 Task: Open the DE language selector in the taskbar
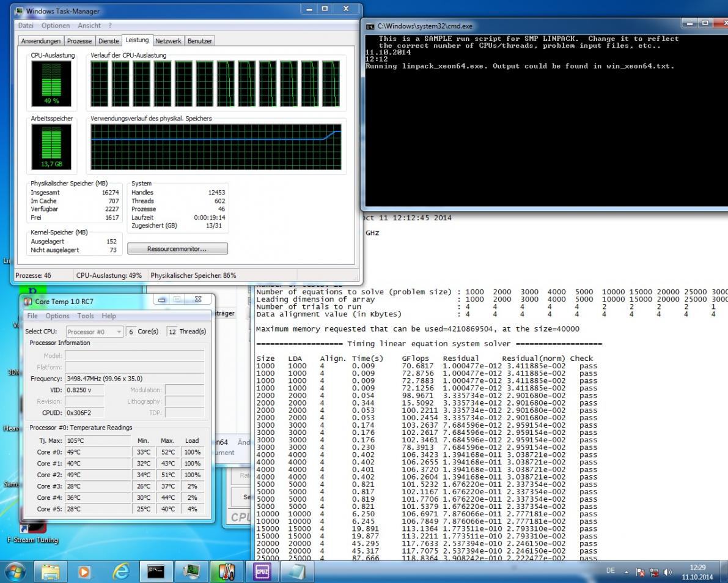point(610,571)
